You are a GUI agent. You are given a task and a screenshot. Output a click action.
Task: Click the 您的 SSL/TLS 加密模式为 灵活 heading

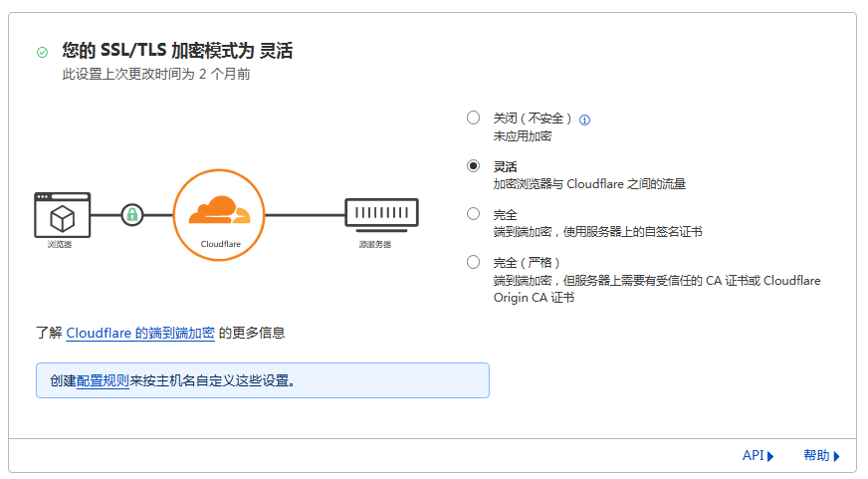tap(177, 51)
